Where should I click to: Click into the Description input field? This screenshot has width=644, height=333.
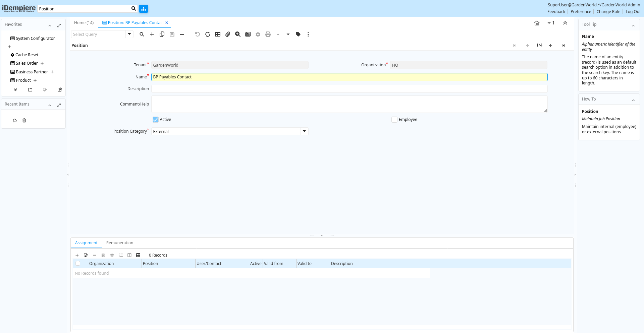pos(349,89)
